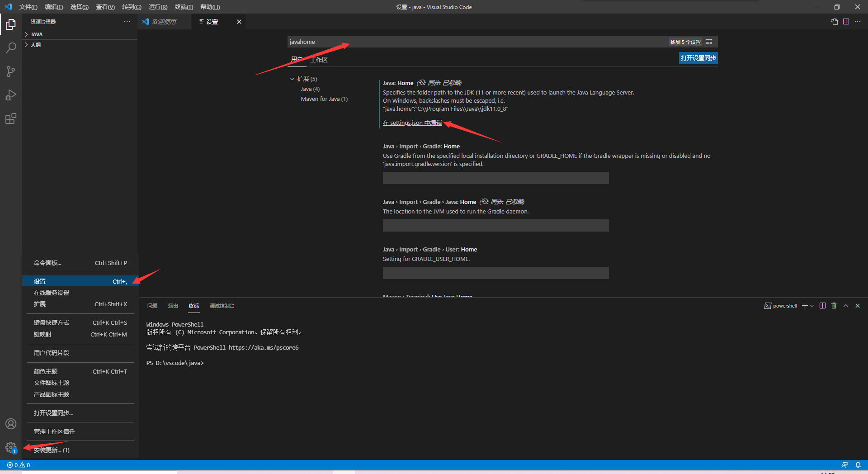
Task: Open the Source Control view
Action: (x=11, y=71)
